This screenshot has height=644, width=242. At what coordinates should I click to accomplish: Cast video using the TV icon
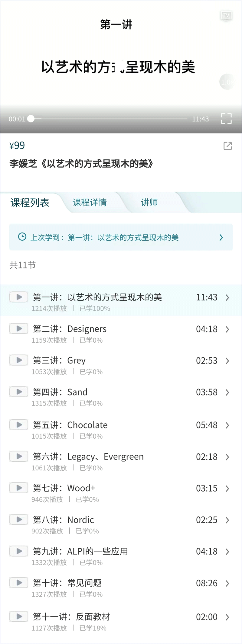(226, 15)
